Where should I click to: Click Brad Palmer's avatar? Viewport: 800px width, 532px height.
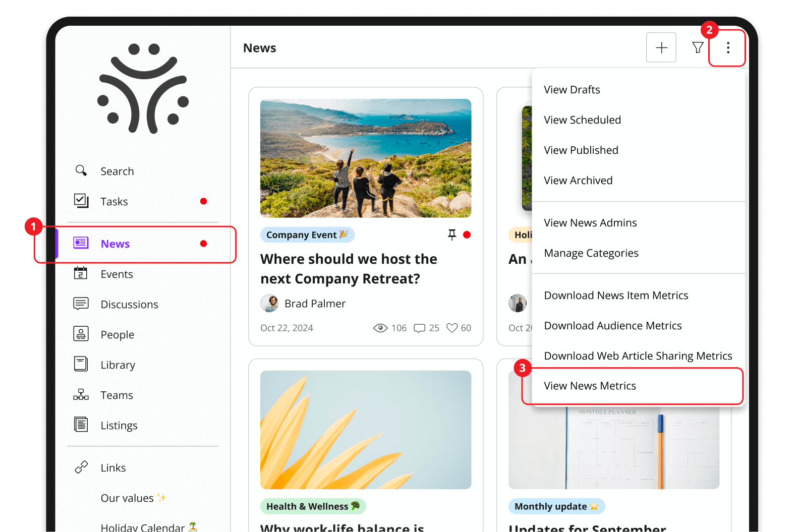pyautogui.click(x=269, y=303)
